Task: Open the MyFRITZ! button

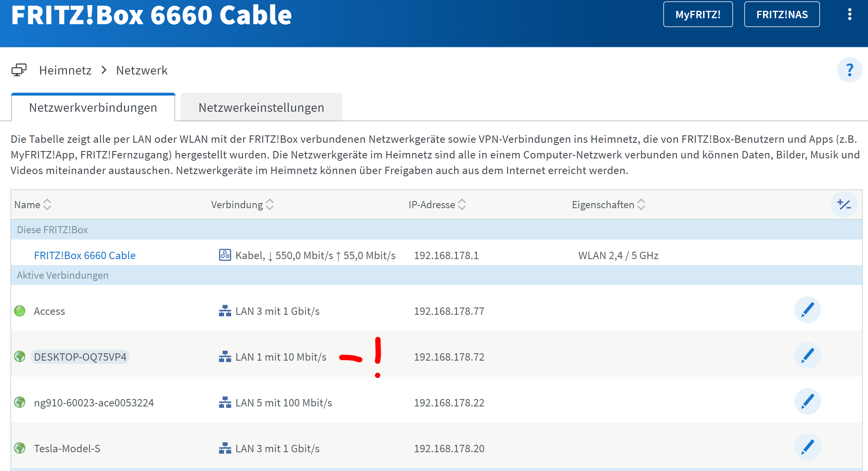Action: pyautogui.click(x=697, y=15)
